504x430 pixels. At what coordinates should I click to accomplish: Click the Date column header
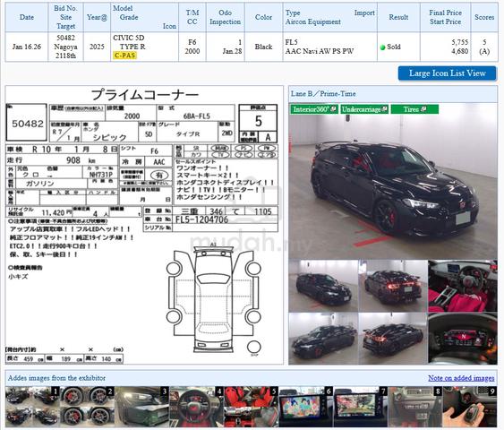point(27,17)
